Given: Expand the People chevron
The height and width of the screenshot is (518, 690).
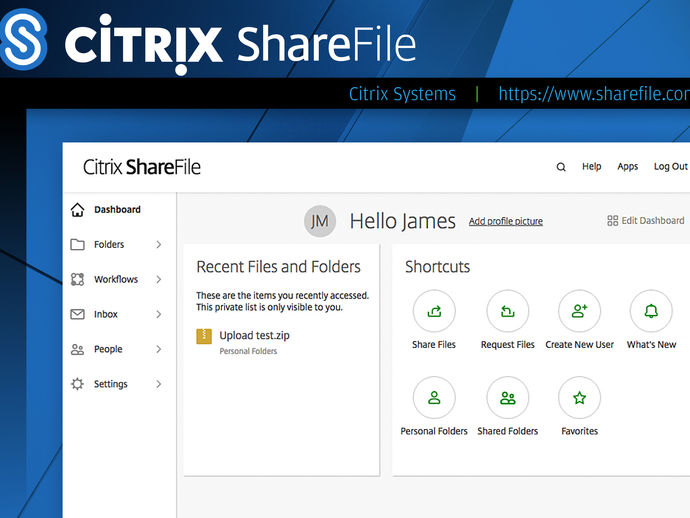Looking at the screenshot, I should 159,349.
